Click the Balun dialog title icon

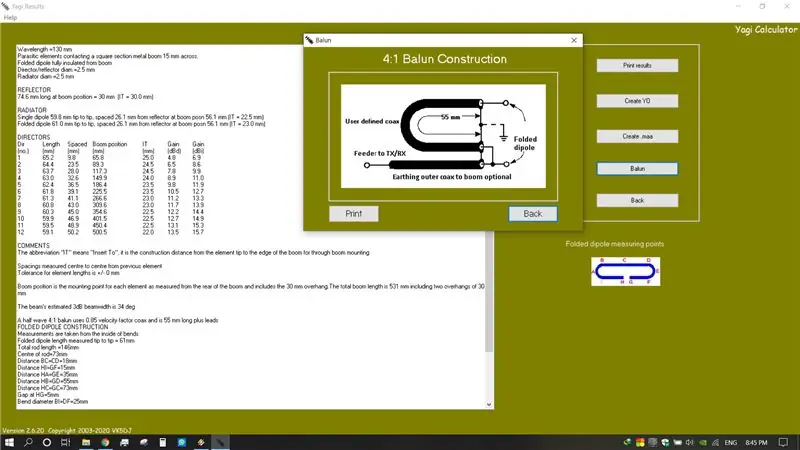tap(309, 40)
